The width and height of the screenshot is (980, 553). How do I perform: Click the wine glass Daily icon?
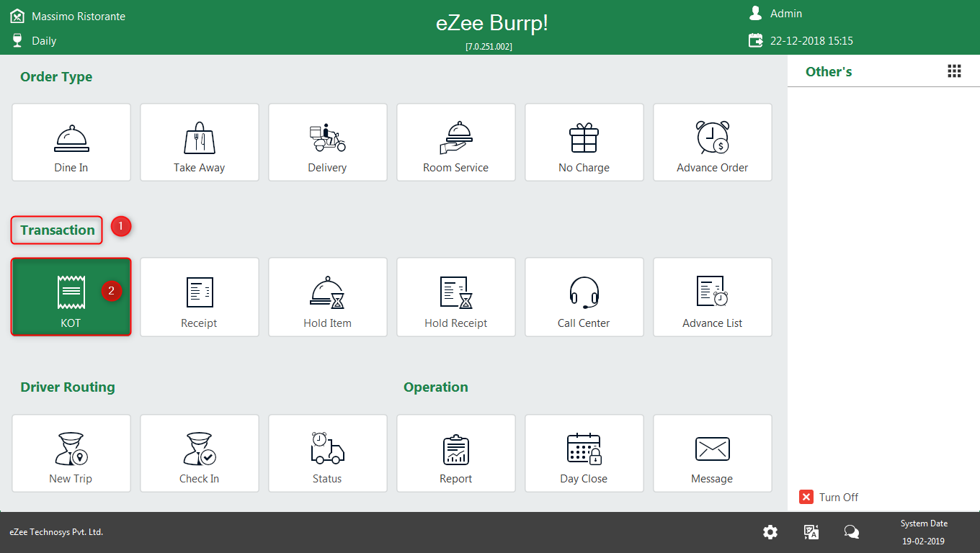coord(17,40)
